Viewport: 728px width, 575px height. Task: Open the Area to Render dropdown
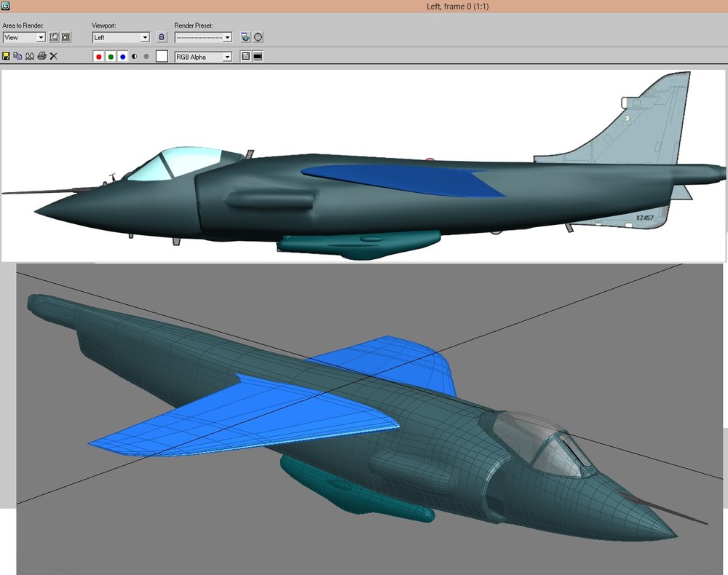coord(24,38)
